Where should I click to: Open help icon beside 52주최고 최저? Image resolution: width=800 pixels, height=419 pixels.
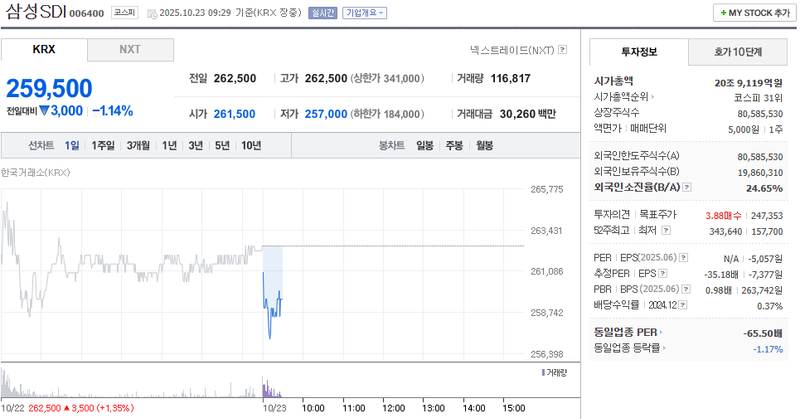(x=666, y=231)
